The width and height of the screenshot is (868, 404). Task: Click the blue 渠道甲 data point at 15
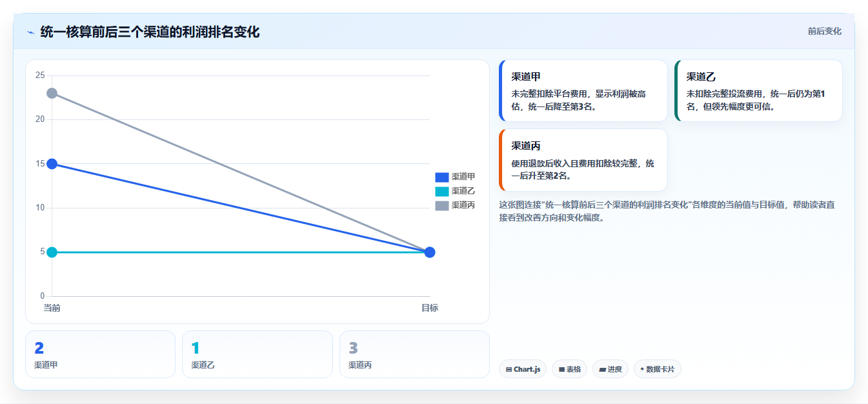[x=52, y=164]
